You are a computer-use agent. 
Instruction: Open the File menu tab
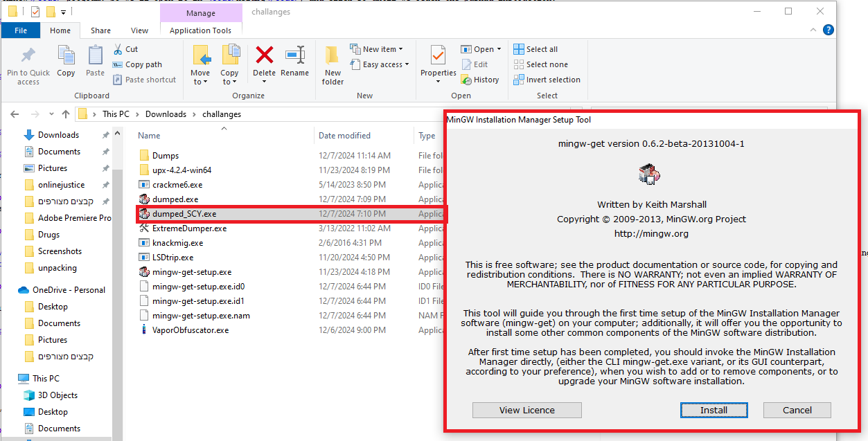21,30
